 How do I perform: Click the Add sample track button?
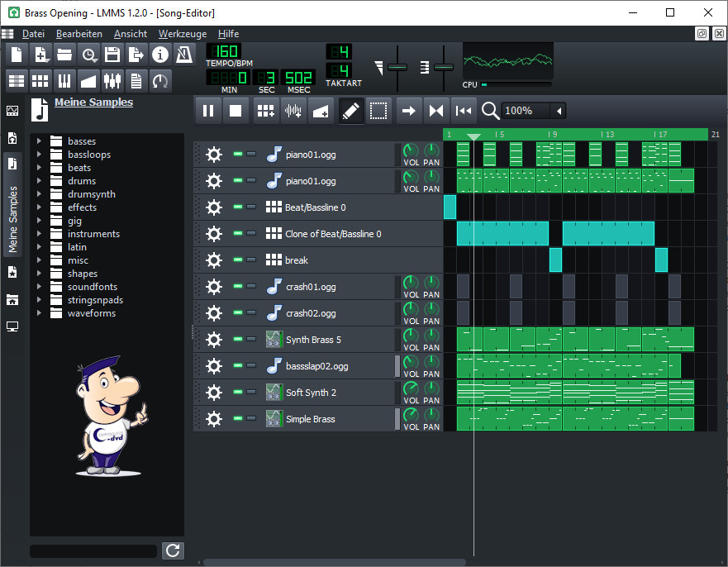click(x=293, y=111)
